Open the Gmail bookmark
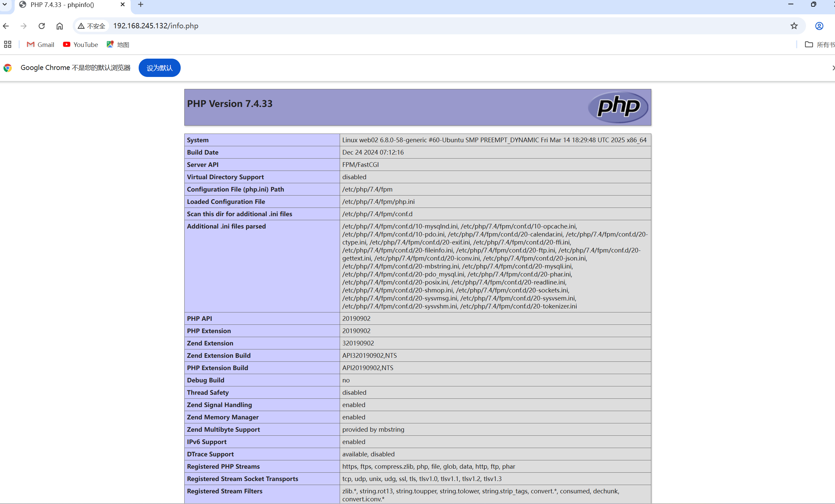This screenshot has height=504, width=835. [x=40, y=44]
